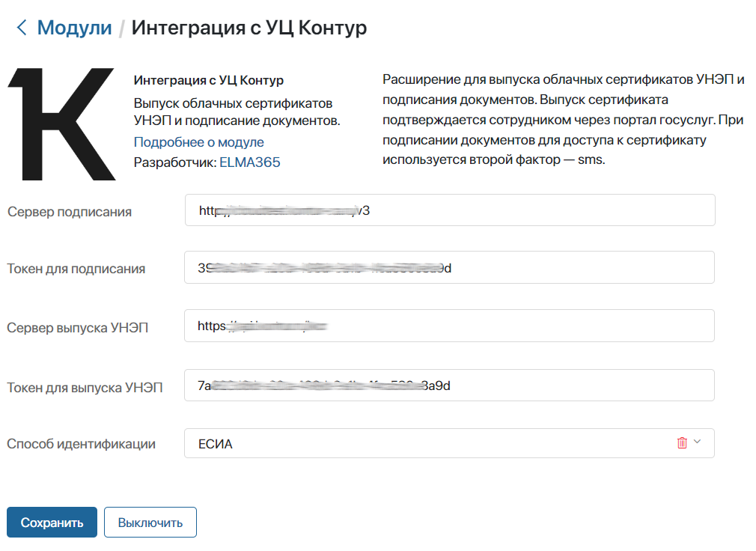The height and width of the screenshot is (551, 756).
Task: Click the Способ идентификации label
Action: click(x=81, y=444)
